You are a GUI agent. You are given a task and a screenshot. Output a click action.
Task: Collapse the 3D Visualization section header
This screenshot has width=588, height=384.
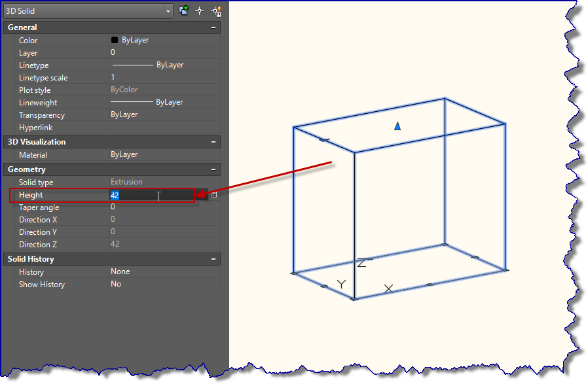pos(214,141)
